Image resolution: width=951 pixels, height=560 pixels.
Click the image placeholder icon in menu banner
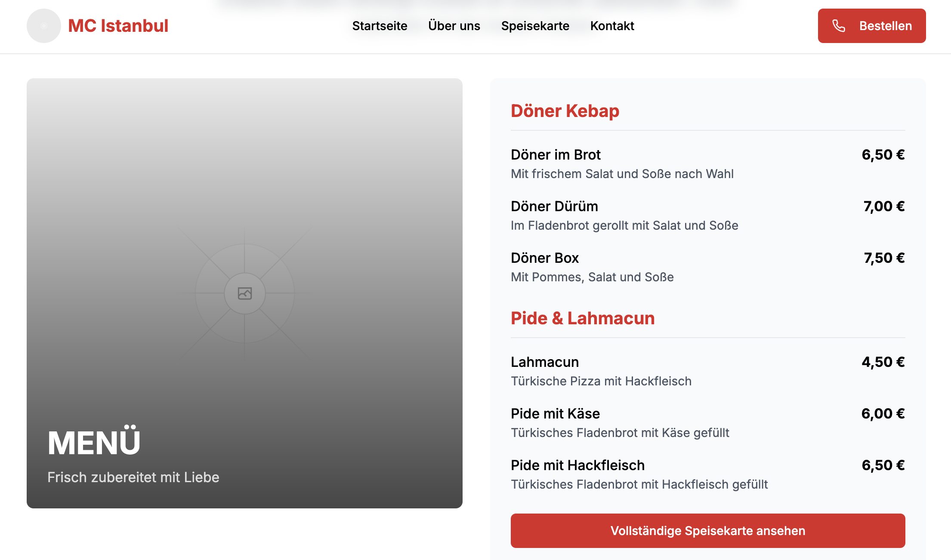pyautogui.click(x=245, y=293)
